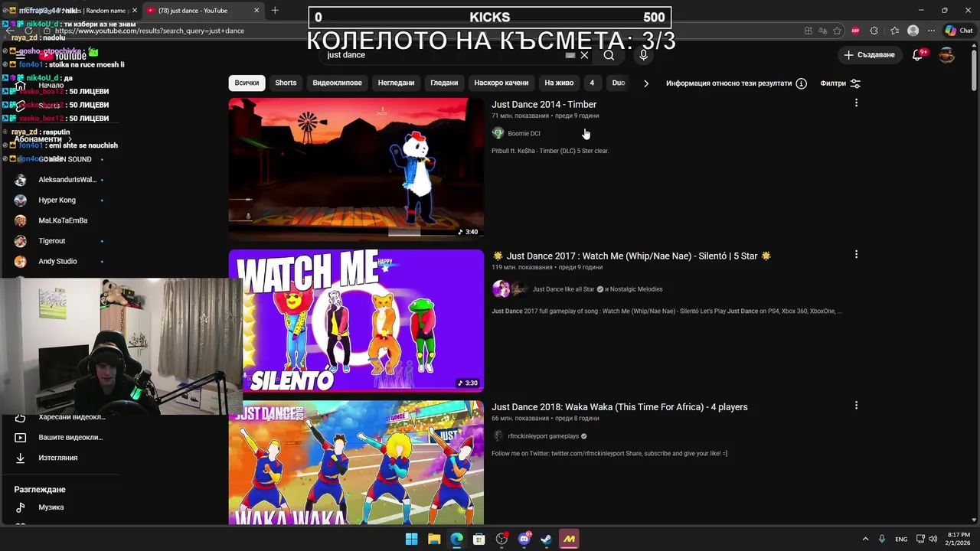
Task: Select the Shorts filter chip
Action: [286, 83]
